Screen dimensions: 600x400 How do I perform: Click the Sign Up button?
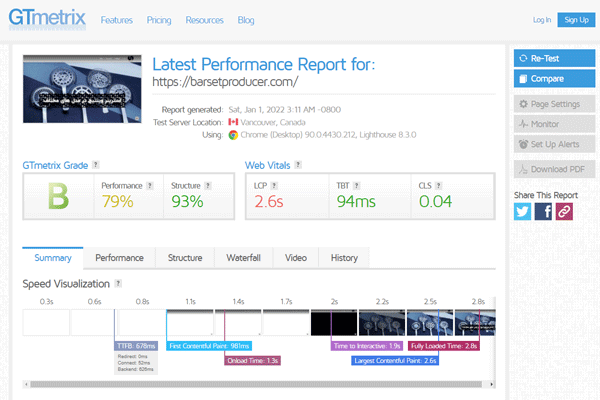coord(576,20)
